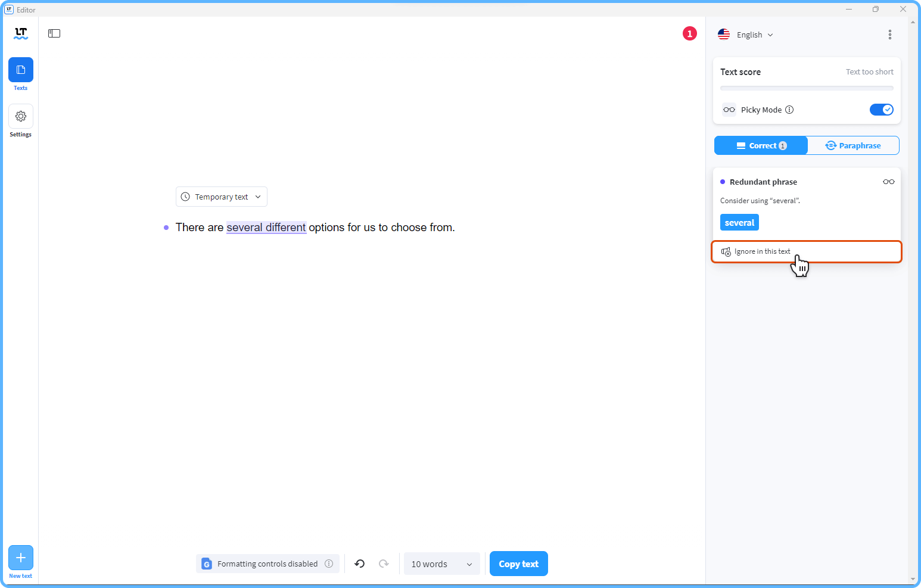Maximize the Editor window
921x588 pixels.
(875, 9)
